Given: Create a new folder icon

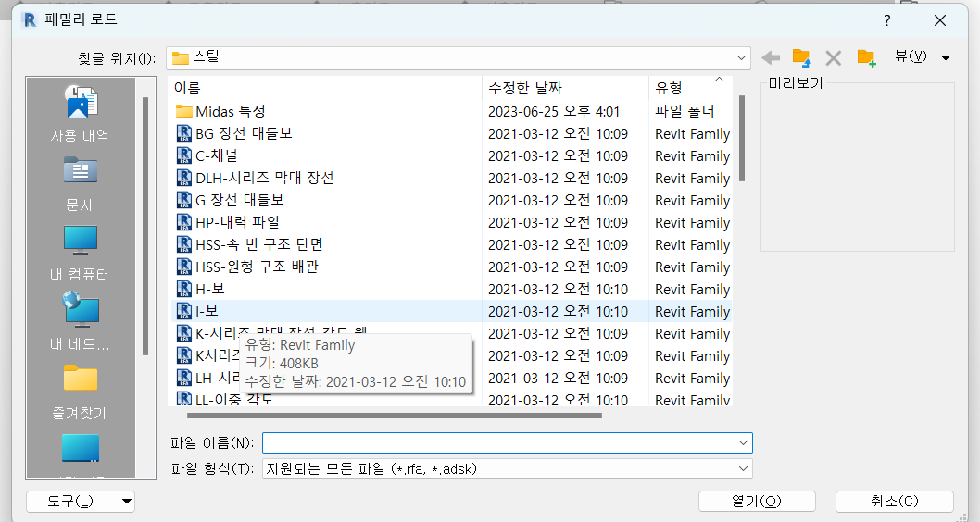Looking at the screenshot, I should pyautogui.click(x=866, y=58).
